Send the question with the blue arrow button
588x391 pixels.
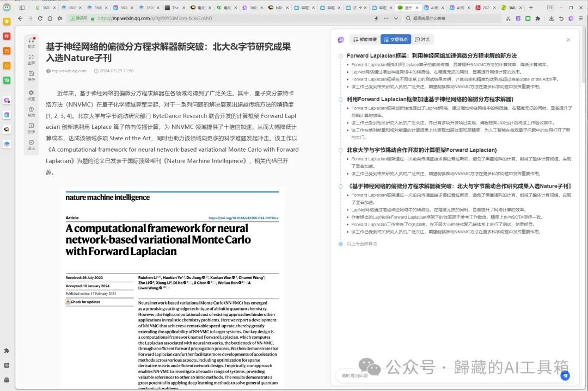point(565,376)
